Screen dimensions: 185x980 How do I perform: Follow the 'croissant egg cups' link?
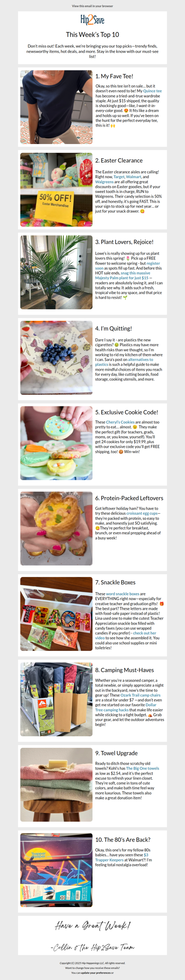(143, 513)
